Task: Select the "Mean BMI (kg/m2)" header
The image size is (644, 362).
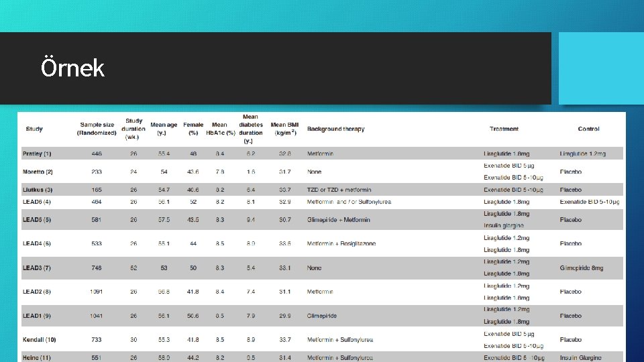Action: 284,129
